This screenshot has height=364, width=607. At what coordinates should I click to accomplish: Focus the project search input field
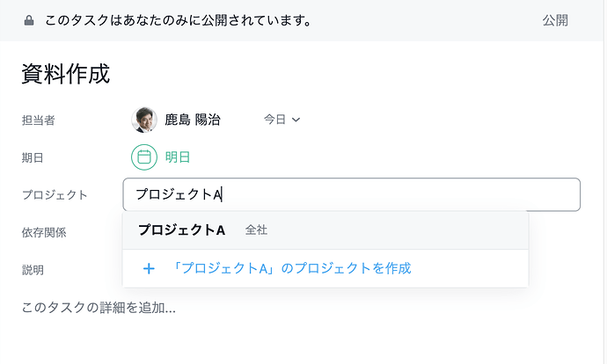coord(352,194)
